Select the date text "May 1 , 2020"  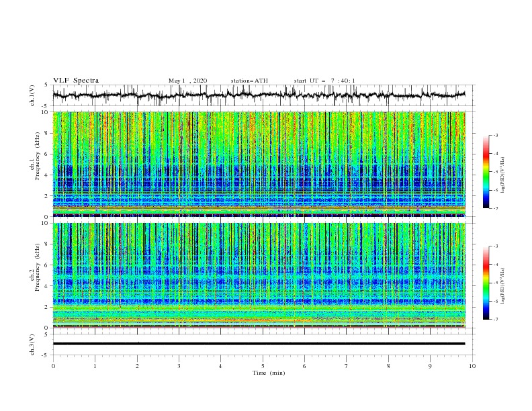pos(187,81)
